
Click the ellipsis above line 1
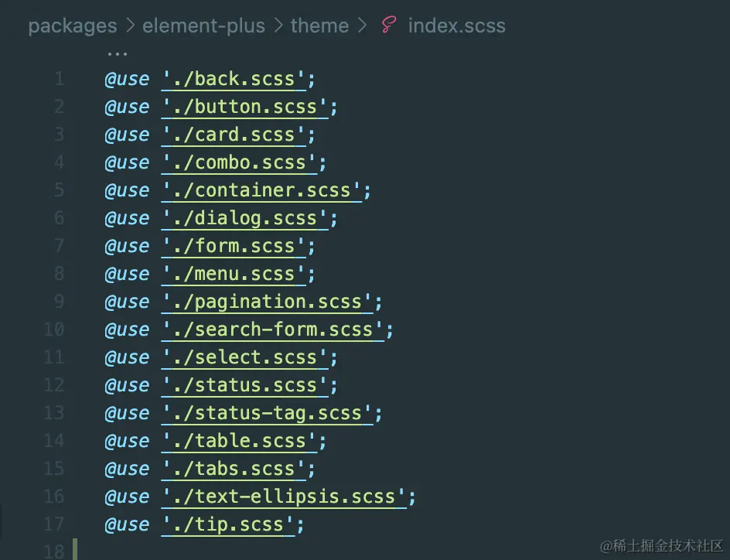(x=117, y=54)
